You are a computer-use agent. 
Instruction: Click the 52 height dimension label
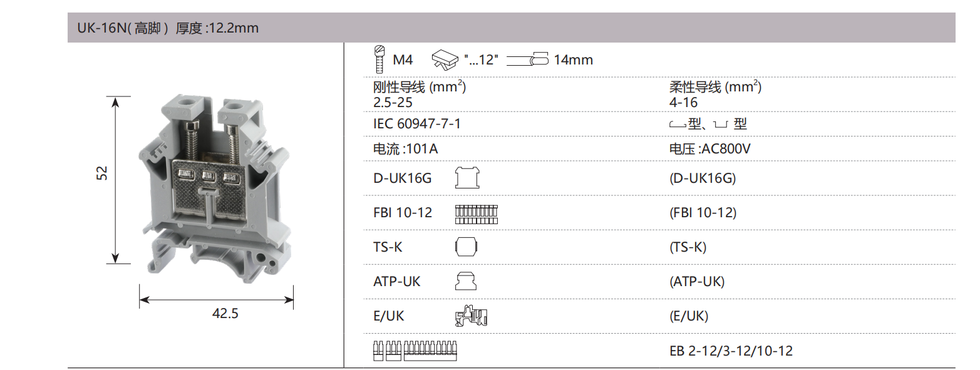coord(102,173)
